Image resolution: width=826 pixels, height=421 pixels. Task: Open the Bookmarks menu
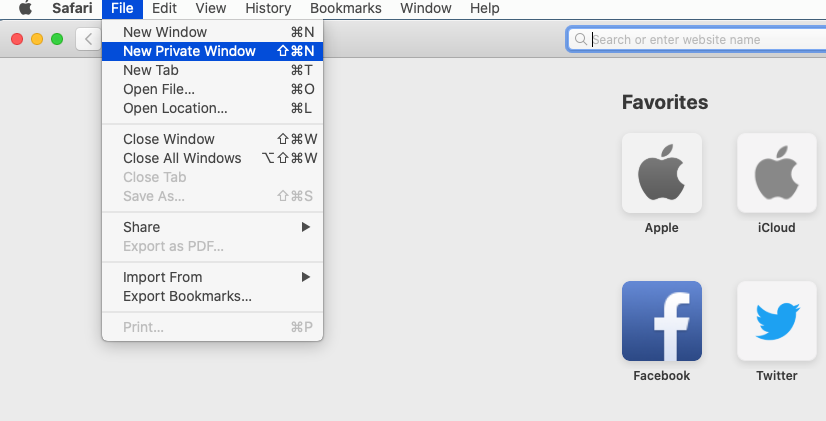tap(346, 8)
